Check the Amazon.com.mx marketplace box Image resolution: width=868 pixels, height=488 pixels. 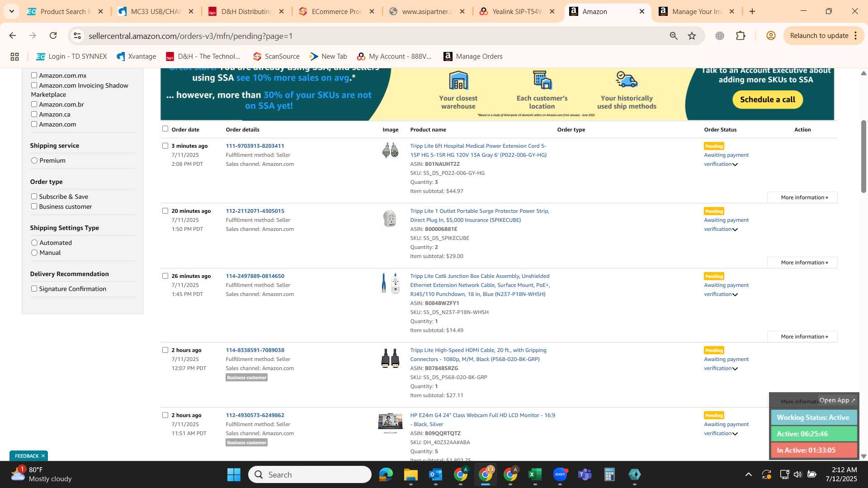point(34,75)
